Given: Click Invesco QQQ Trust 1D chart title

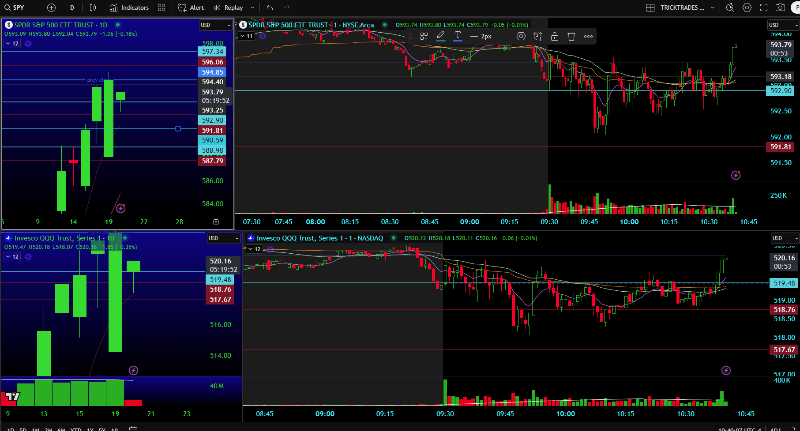Looking at the screenshot, I should [64, 238].
